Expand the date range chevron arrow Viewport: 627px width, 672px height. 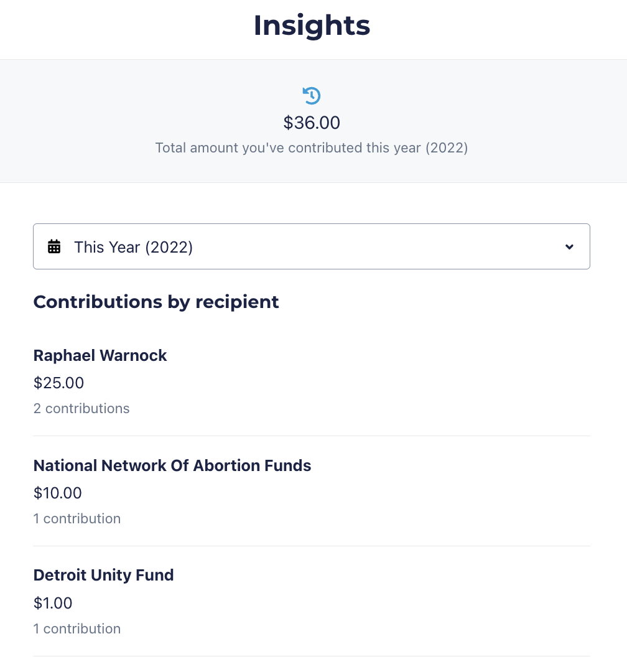[569, 247]
